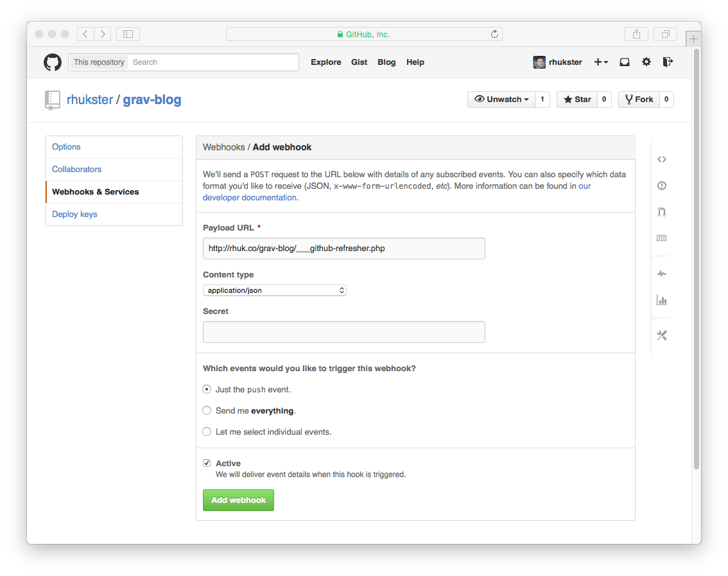Fork the grav-blog repository

[x=639, y=100]
